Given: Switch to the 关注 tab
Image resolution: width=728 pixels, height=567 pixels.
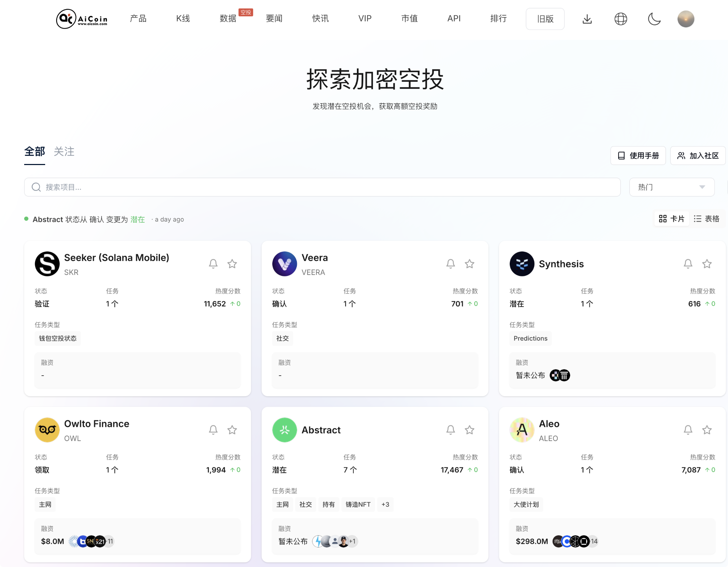Looking at the screenshot, I should coord(64,151).
